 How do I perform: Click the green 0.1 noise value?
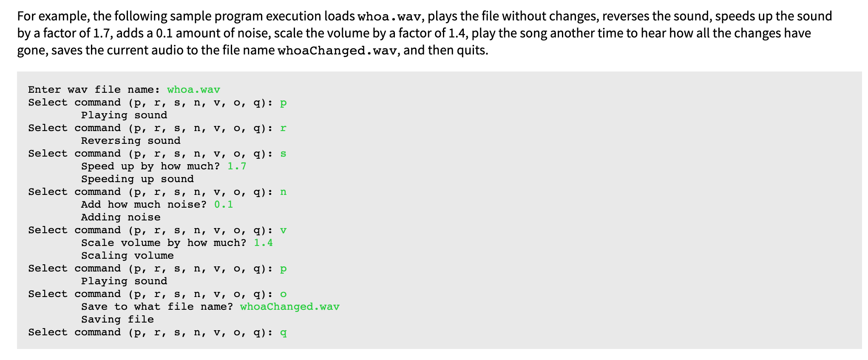tap(224, 204)
